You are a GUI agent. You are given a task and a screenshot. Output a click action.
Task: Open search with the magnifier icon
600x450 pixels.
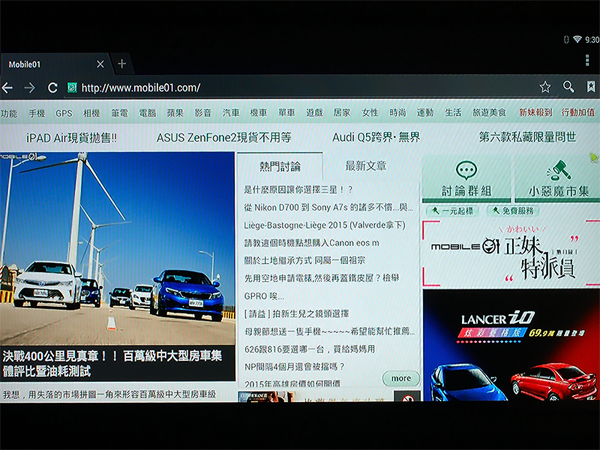[x=568, y=87]
